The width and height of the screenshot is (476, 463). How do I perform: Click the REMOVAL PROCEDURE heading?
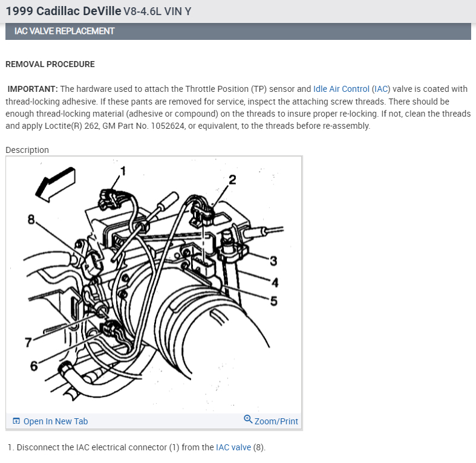(50, 64)
